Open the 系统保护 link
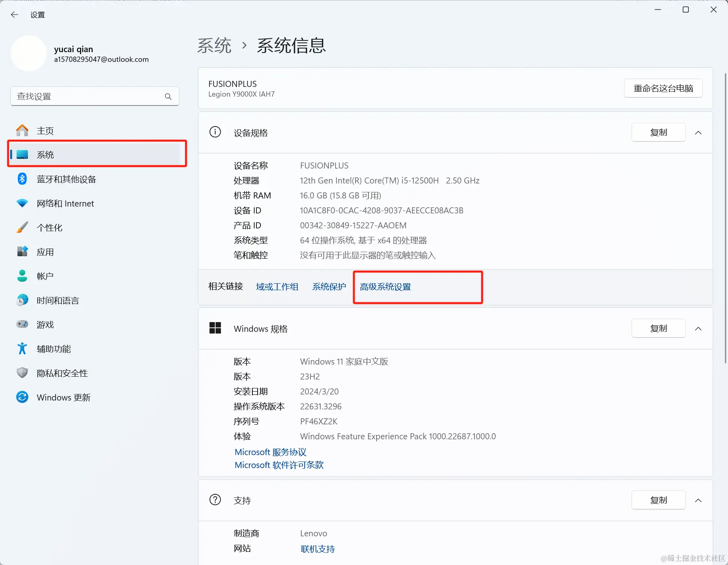This screenshot has height=565, width=728. [329, 287]
